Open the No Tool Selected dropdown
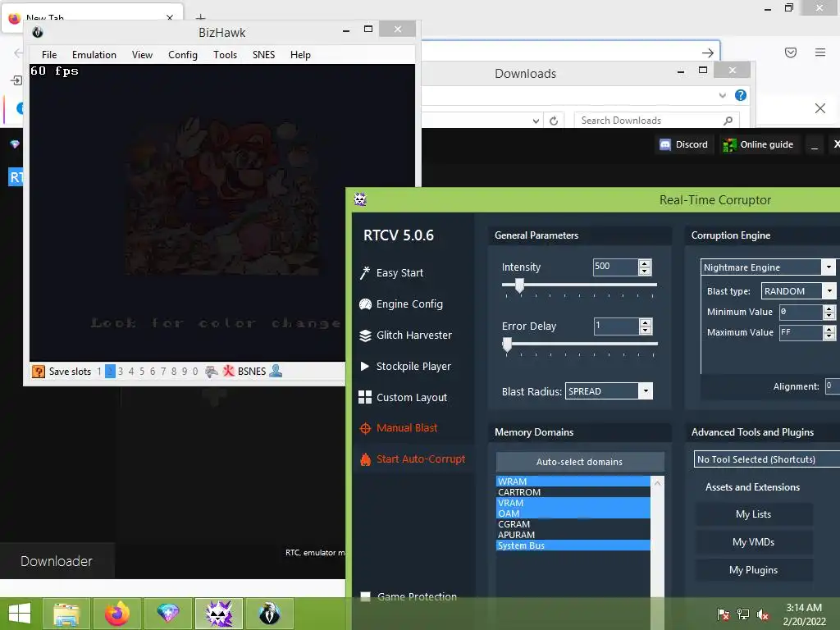840x630 pixels. coord(767,459)
